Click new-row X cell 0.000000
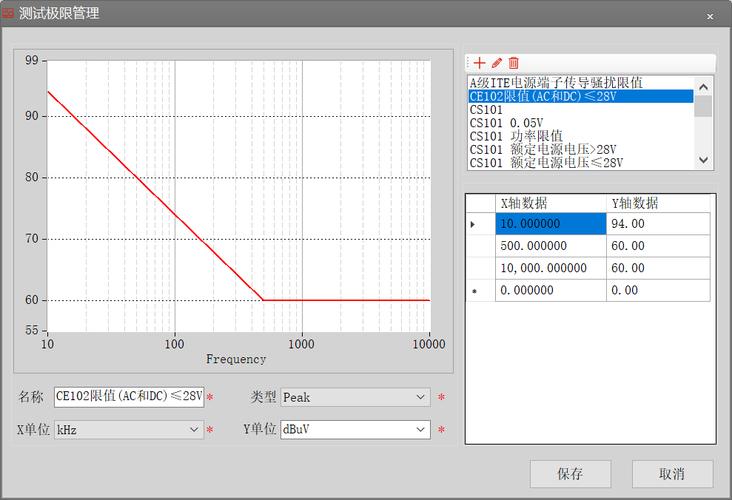This screenshot has width=732, height=500. (x=551, y=290)
